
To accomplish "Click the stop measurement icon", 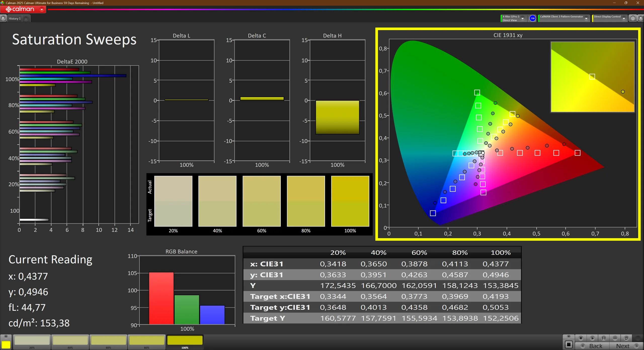I will click(581, 338).
